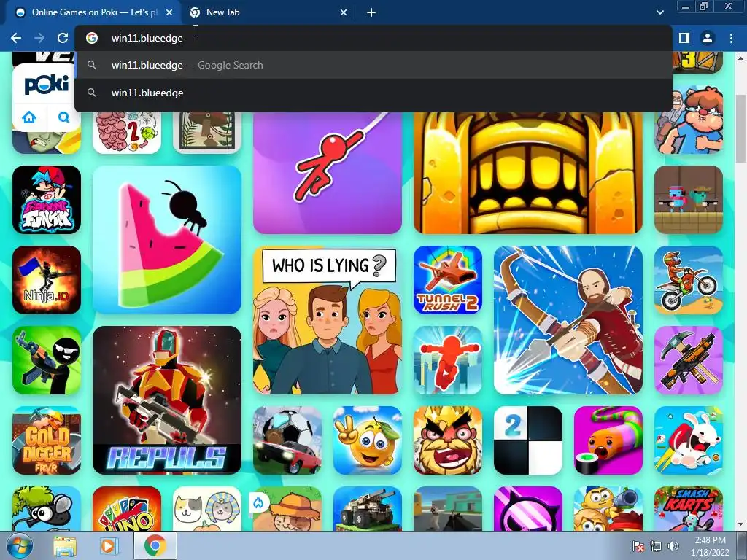The height and width of the screenshot is (560, 747).
Task: Launch the archer with bow game
Action: (568, 320)
